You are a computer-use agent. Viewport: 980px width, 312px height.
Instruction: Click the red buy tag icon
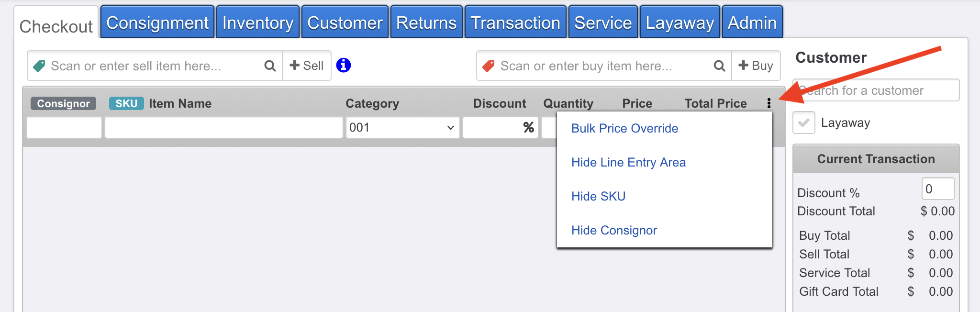489,66
